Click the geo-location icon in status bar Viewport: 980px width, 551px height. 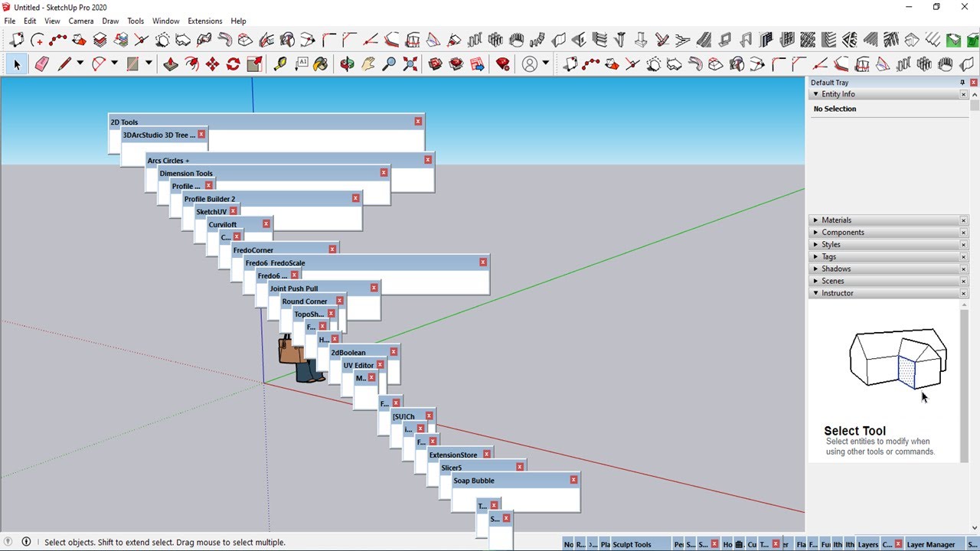point(8,542)
